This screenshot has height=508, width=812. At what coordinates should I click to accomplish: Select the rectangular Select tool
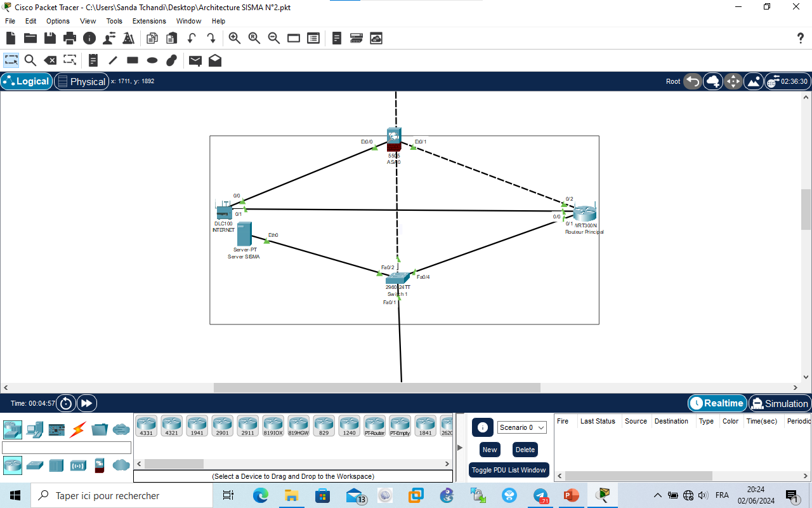[11, 60]
